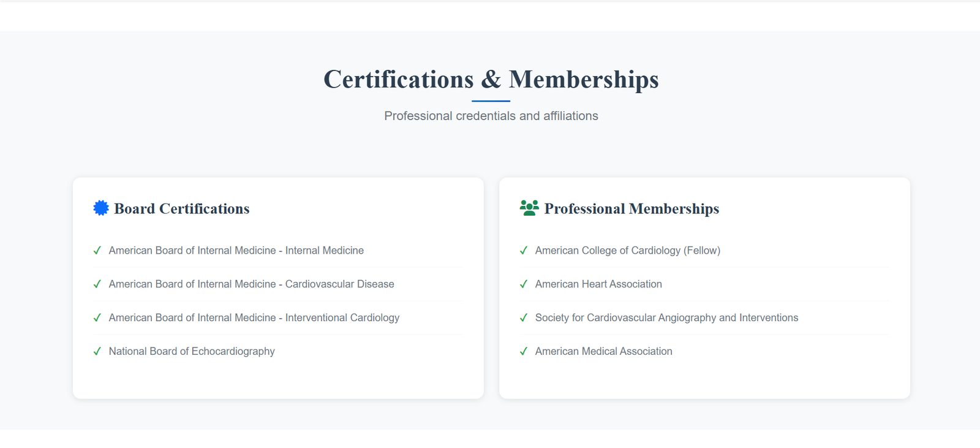Screen dimensions: 980x448
Task: Click the Board Certifications card title
Action: pyautogui.click(x=182, y=209)
